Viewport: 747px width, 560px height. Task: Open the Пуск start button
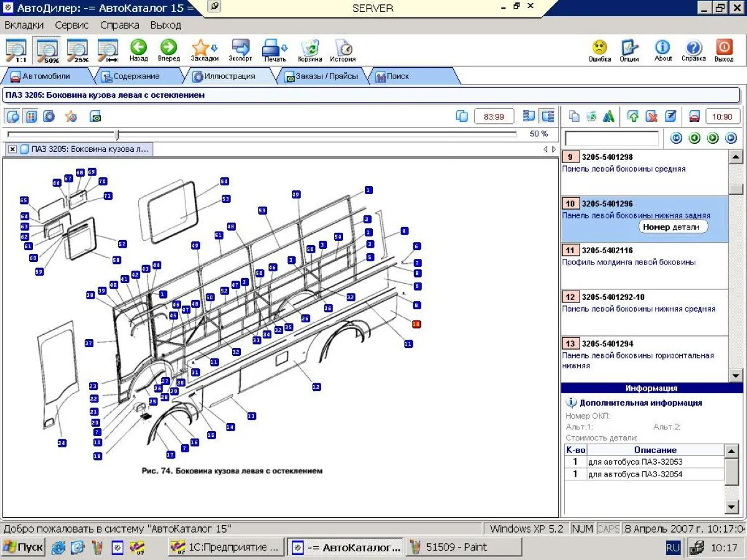click(23, 548)
